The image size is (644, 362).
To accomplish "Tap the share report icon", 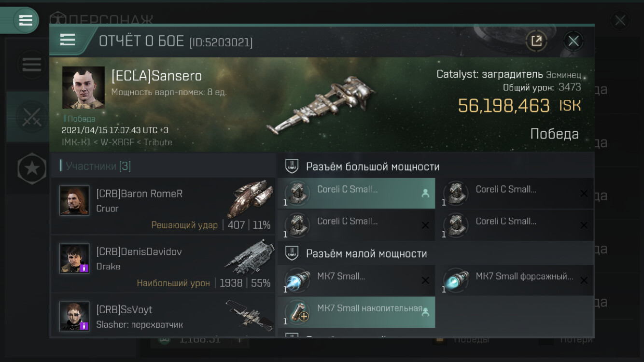I will click(x=536, y=41).
